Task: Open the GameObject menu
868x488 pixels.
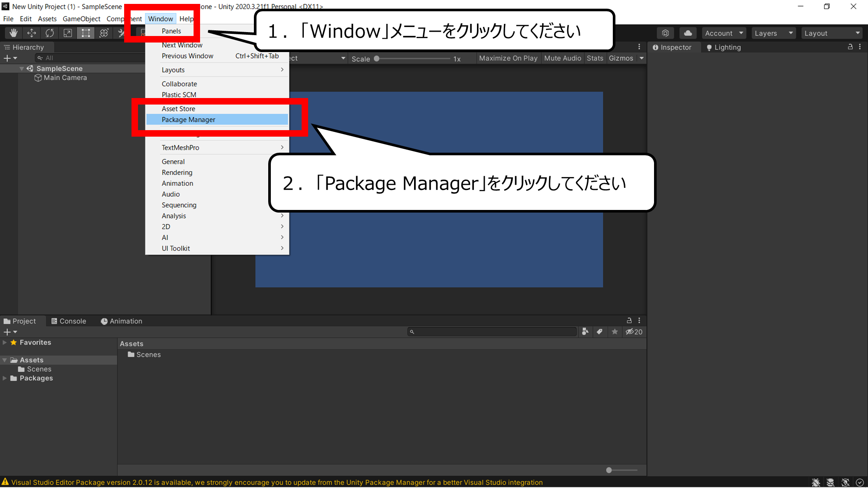Action: [82, 19]
